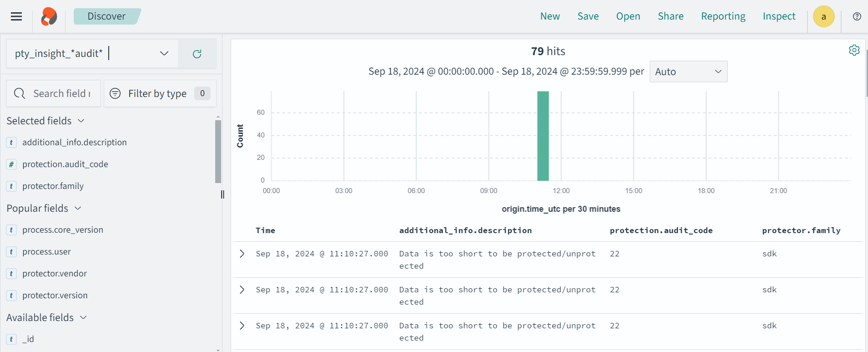868x352 pixels.
Task: Click the text type icon beside process.user
Action: coord(11,252)
